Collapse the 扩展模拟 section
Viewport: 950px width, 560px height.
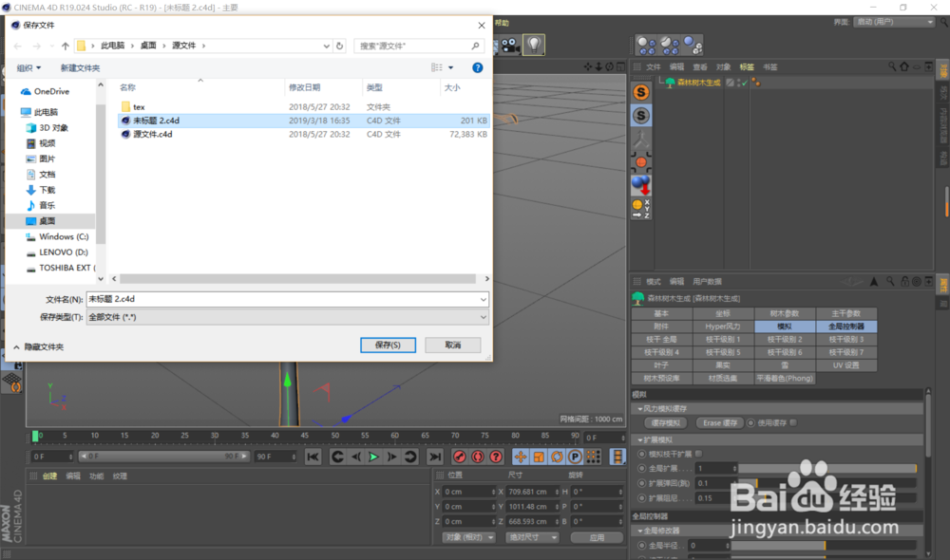[x=640, y=440]
